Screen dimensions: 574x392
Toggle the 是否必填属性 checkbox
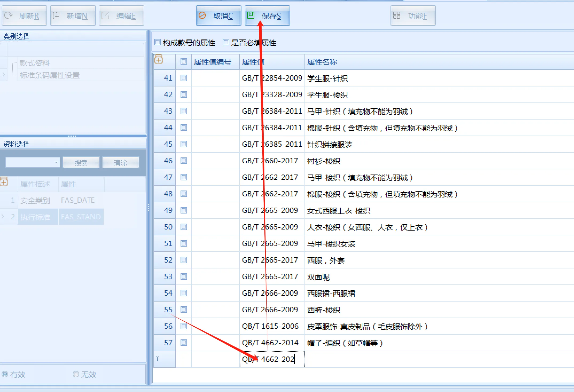tap(226, 42)
